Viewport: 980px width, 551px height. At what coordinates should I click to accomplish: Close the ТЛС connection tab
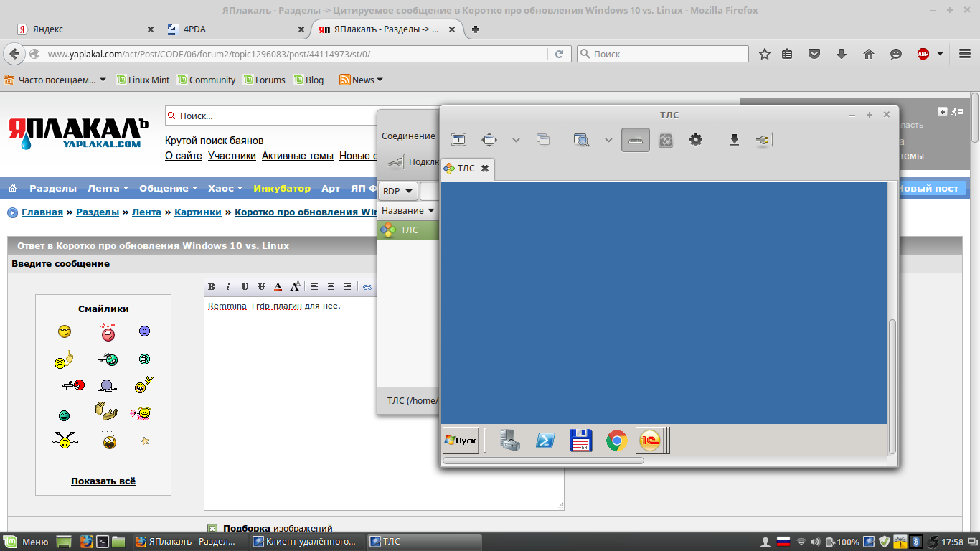[485, 168]
